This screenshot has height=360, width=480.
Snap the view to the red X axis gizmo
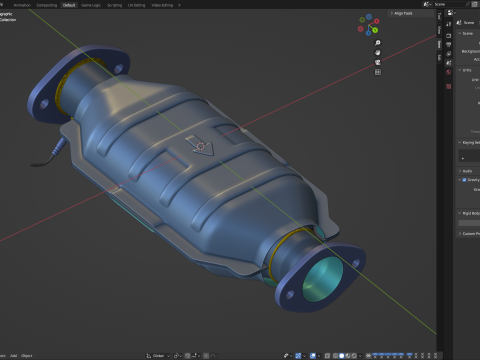[377, 21]
